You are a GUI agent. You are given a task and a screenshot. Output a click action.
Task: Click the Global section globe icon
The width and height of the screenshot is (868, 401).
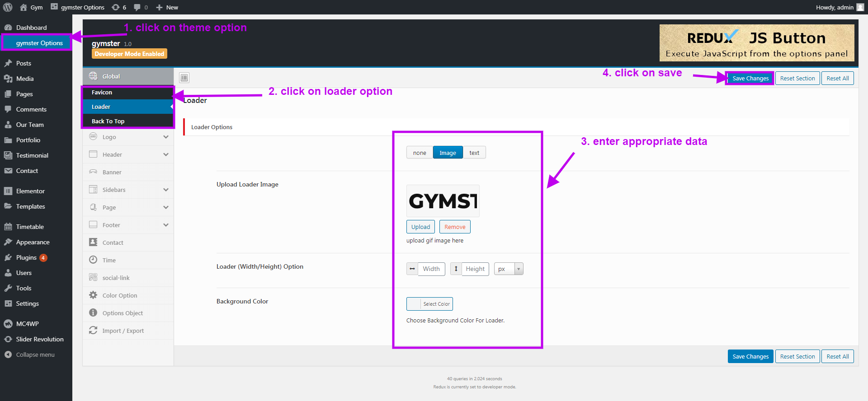(93, 76)
